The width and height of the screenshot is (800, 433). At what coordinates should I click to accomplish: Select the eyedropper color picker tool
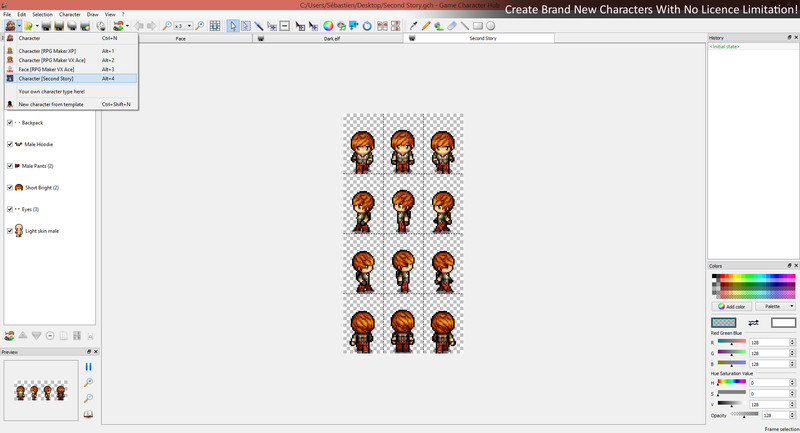point(413,26)
